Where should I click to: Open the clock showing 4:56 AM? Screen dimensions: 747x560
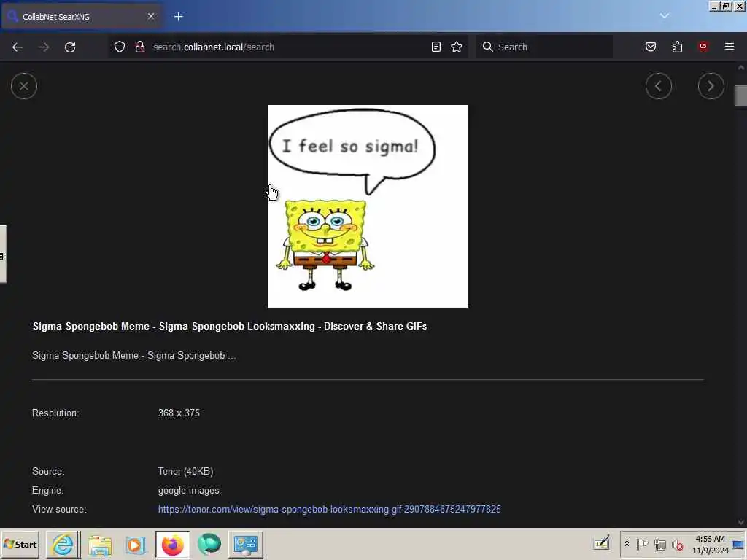[x=710, y=544]
